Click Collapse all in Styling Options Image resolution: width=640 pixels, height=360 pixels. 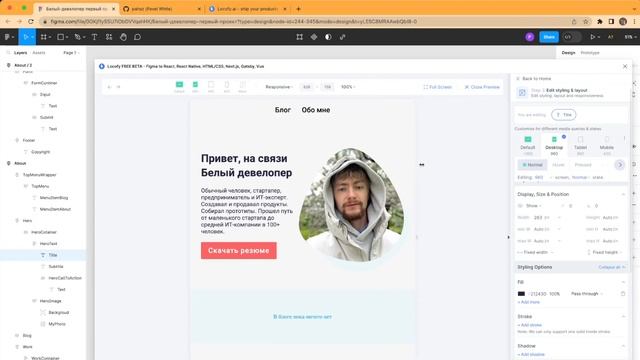611,267
